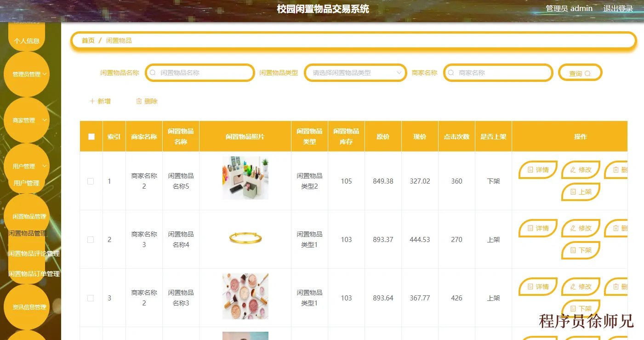Click the trash icon beside the toolbar 删除
The image size is (644, 340).
(139, 101)
